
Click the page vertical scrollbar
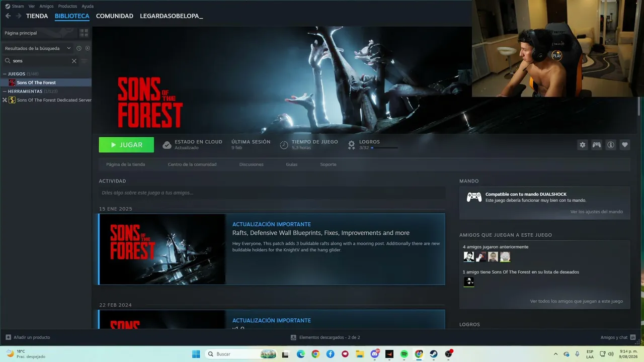[x=640, y=106]
